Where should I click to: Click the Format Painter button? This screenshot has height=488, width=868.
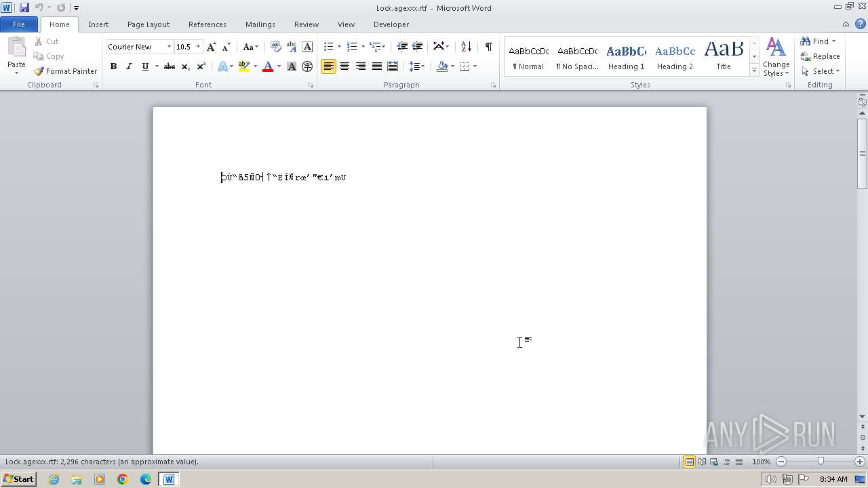(x=65, y=71)
